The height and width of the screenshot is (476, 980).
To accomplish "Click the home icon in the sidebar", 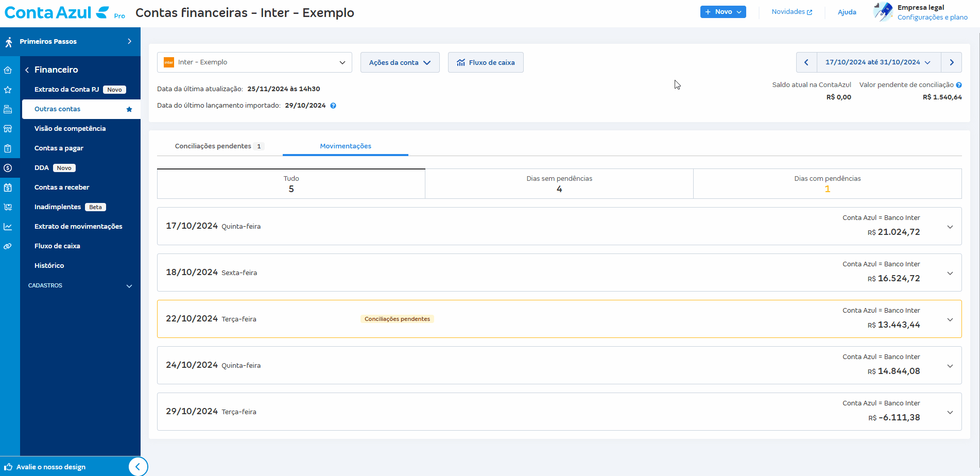I will point(8,70).
